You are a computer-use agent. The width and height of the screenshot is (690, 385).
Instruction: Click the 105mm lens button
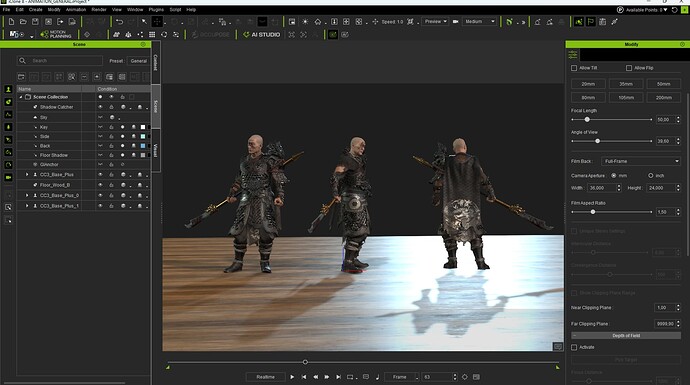[x=626, y=98]
